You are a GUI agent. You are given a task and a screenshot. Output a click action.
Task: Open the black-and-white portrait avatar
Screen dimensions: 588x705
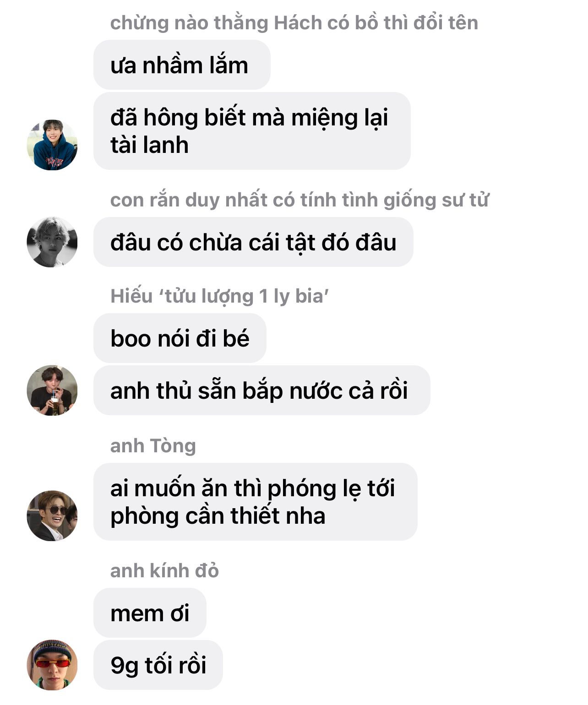click(52, 242)
